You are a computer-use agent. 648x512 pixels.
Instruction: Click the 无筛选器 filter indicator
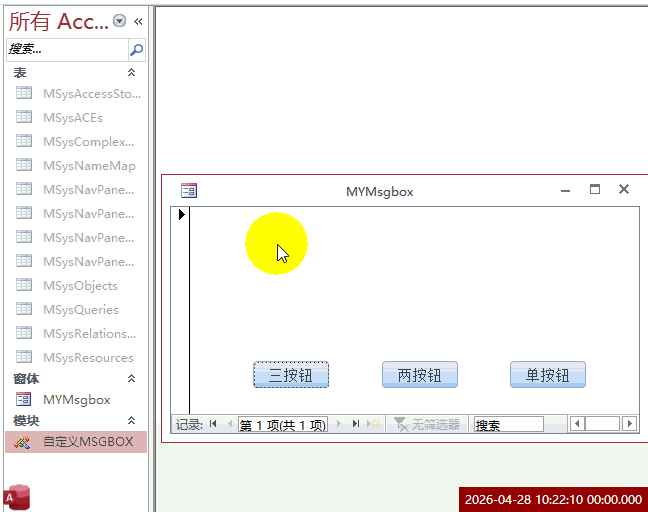428,424
